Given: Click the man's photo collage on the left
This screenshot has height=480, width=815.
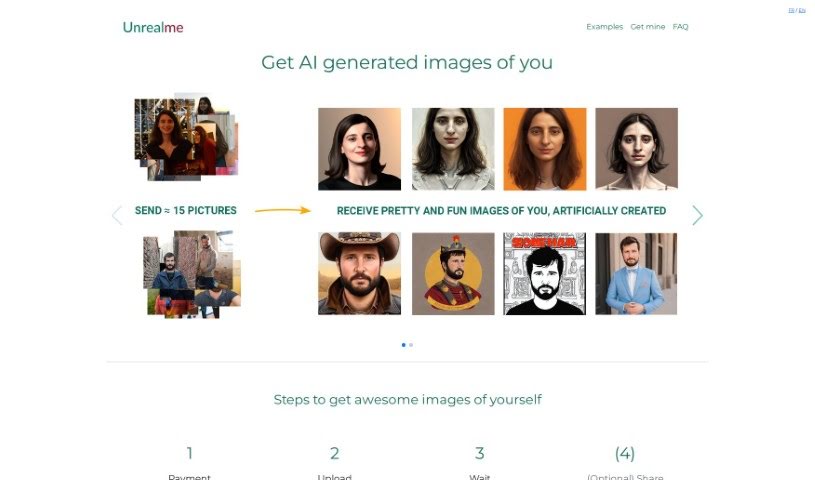Looking at the screenshot, I should click(190, 274).
